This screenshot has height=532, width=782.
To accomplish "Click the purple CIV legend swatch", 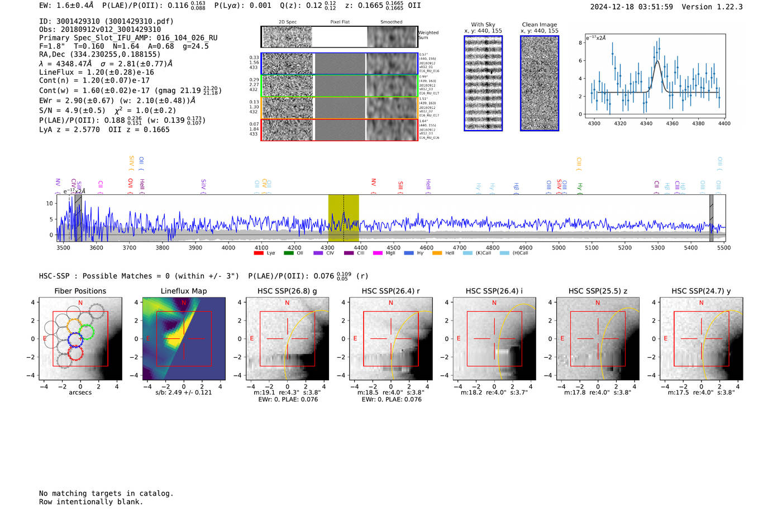I will click(318, 253).
